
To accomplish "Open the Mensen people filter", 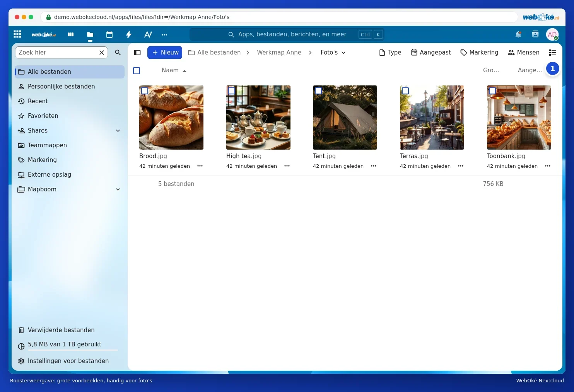I will pyautogui.click(x=524, y=53).
